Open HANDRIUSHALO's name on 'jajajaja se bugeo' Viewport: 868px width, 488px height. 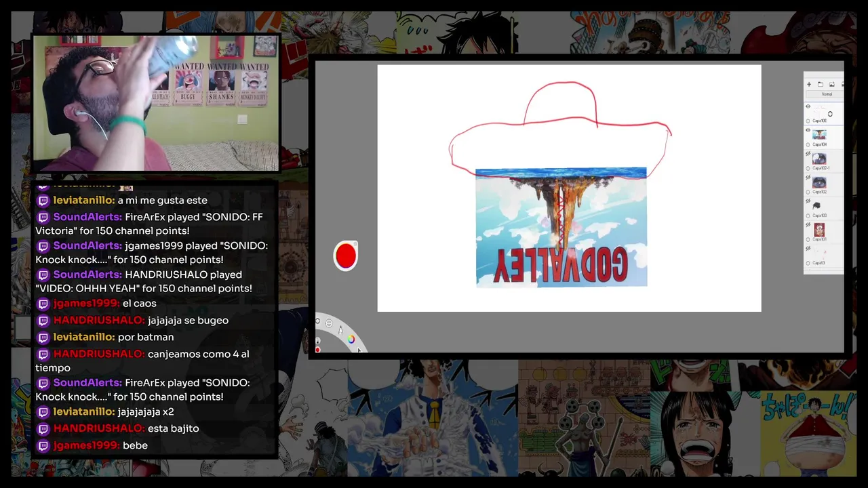coord(99,320)
